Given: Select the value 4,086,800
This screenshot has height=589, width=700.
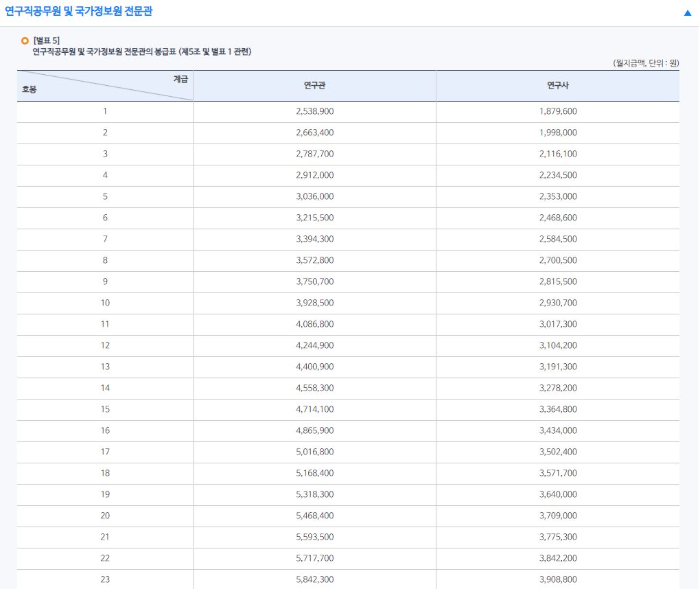Looking at the screenshot, I should 315,324.
